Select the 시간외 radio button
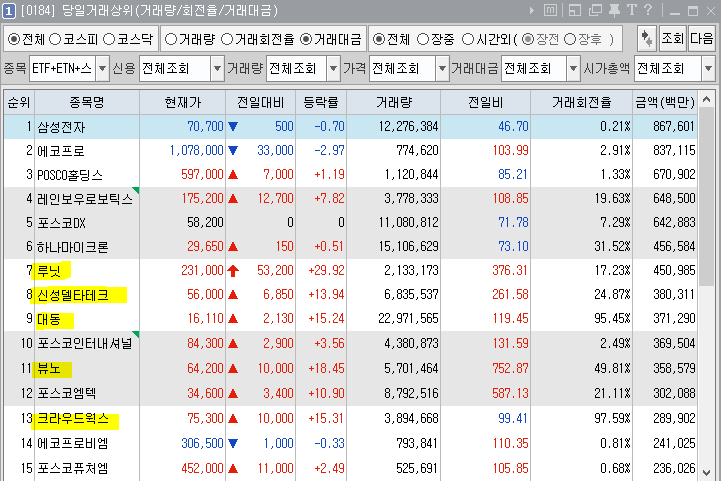Viewport: 721px width, 481px height. coord(468,40)
